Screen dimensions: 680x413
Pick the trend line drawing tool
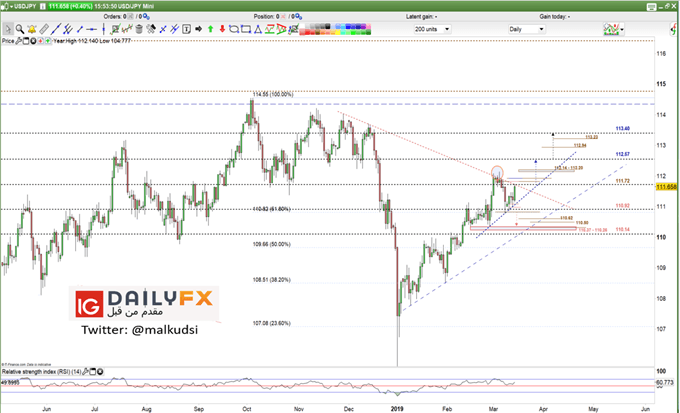[x=56, y=29]
